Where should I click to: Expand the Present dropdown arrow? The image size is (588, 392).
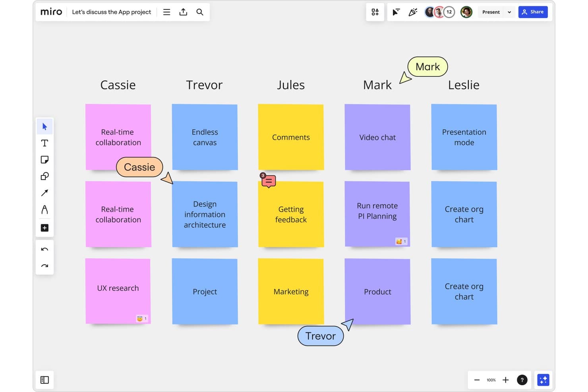click(509, 12)
